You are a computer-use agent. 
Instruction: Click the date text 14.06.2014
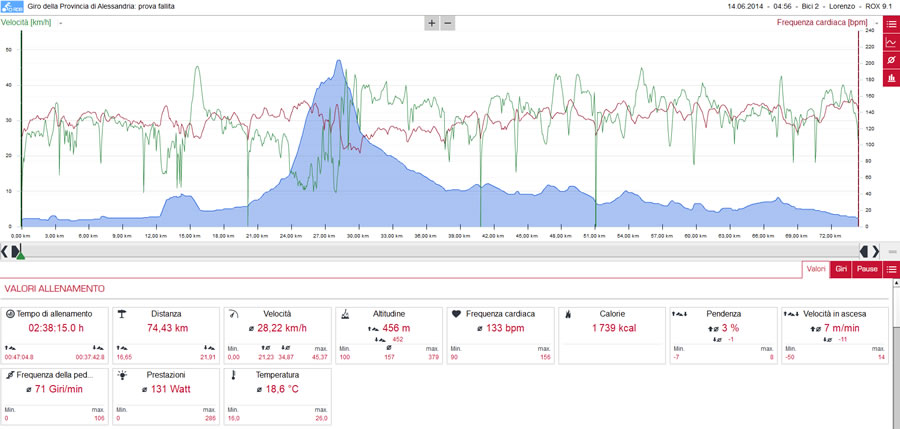pyautogui.click(x=744, y=7)
